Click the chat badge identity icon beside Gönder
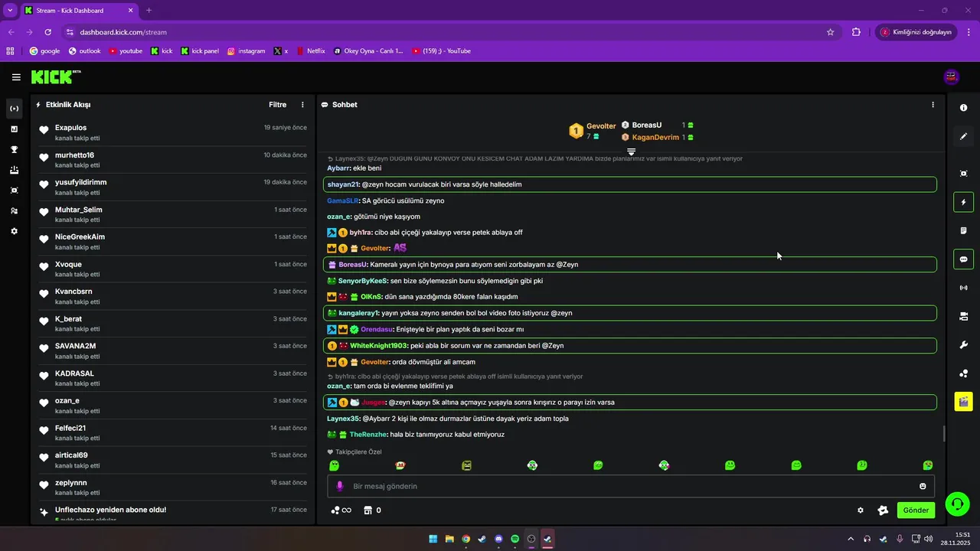 (883, 510)
